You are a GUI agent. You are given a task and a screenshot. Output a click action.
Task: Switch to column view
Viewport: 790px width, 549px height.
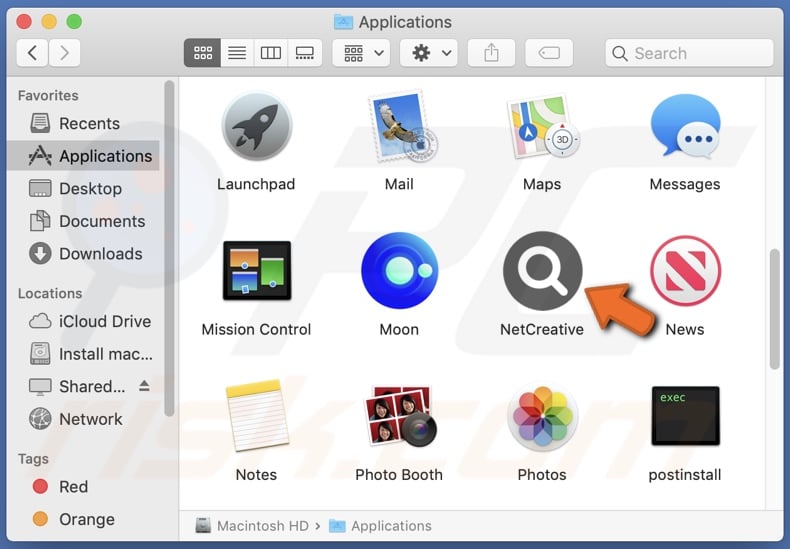271,53
